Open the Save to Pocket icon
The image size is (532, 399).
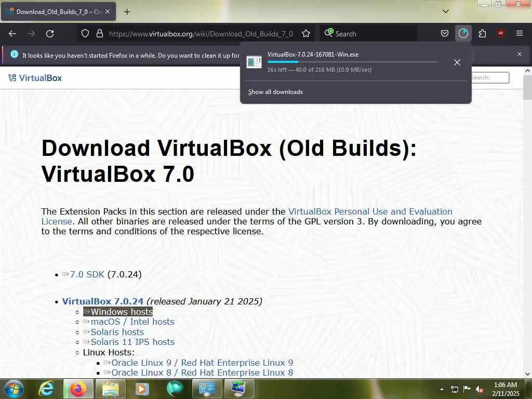pyautogui.click(x=445, y=34)
